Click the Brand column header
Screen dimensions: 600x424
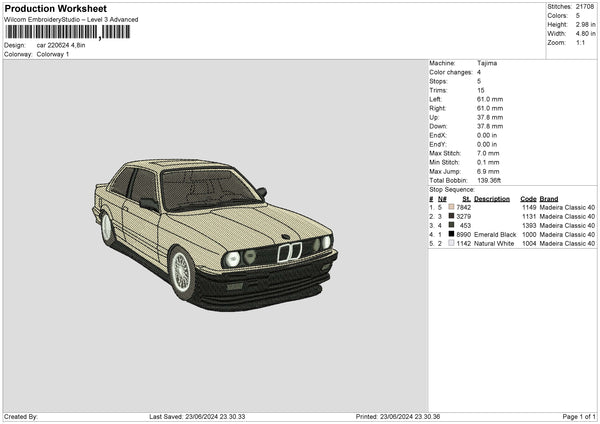[x=549, y=198]
